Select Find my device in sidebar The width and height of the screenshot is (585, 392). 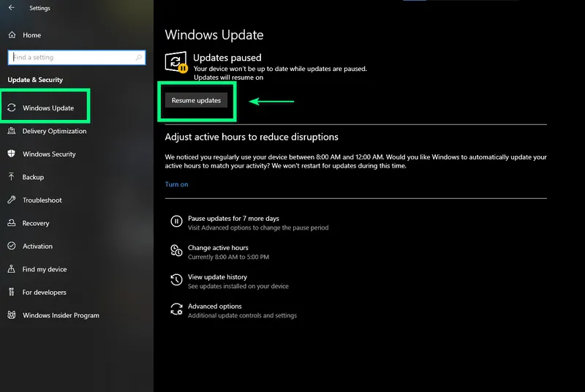44,269
